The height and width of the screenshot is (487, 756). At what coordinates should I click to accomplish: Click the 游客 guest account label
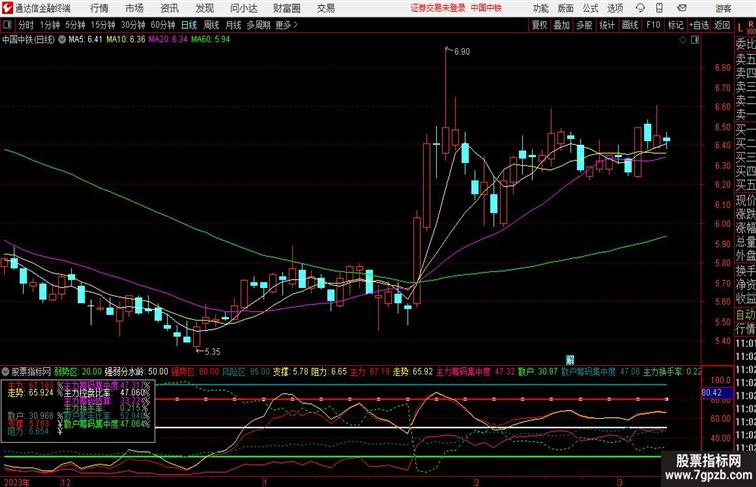click(723, 8)
